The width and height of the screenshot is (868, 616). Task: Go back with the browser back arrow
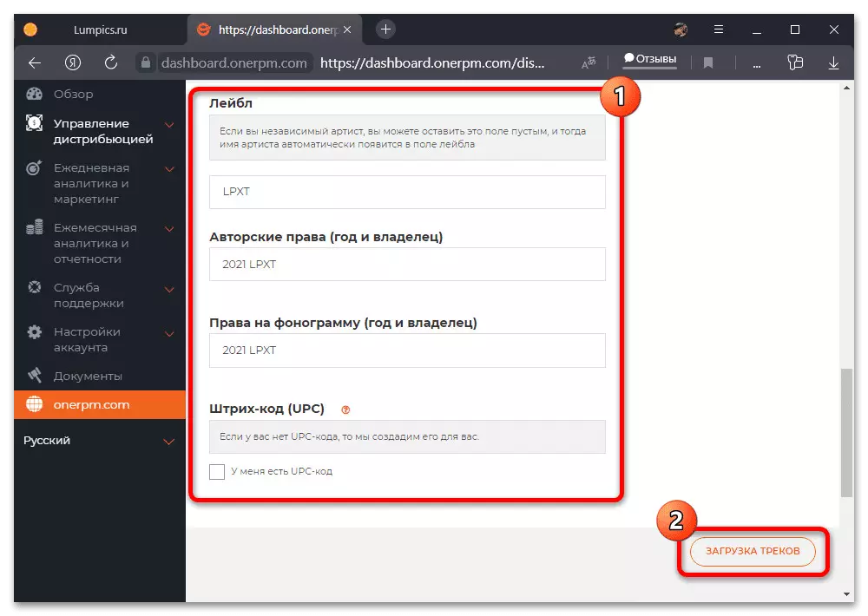[x=35, y=62]
